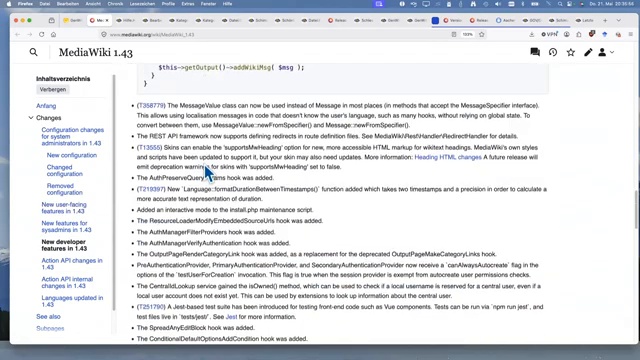Close the active MediaWiki tab
The height and width of the screenshot is (360, 640).
tap(107, 20)
